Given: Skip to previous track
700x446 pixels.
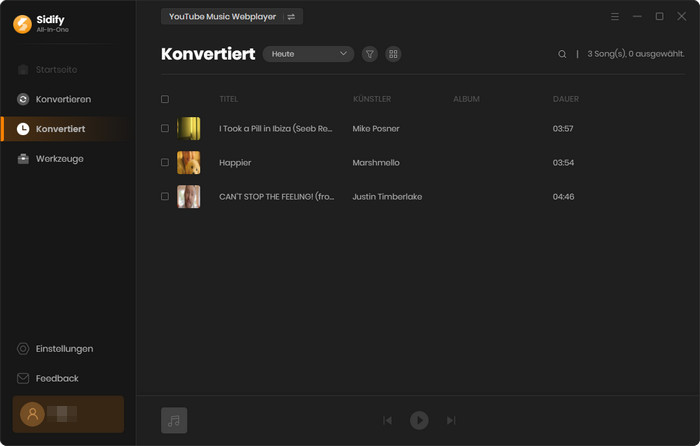Looking at the screenshot, I should point(388,420).
